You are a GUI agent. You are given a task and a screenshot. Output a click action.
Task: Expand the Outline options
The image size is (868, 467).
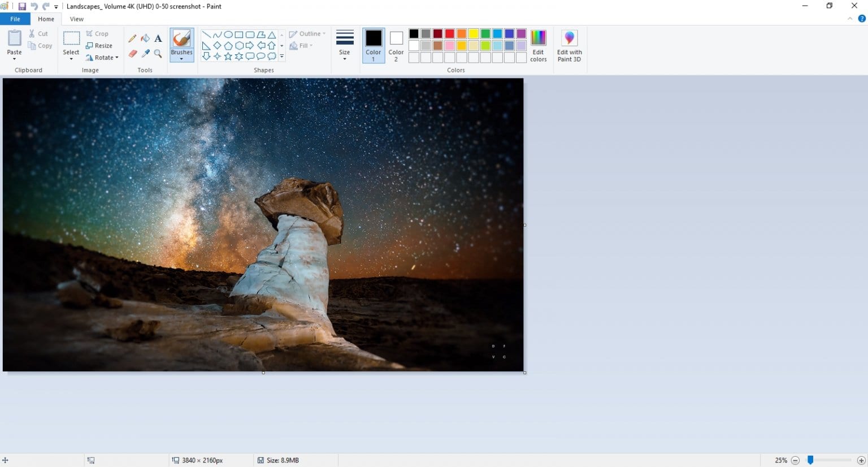tap(307, 33)
